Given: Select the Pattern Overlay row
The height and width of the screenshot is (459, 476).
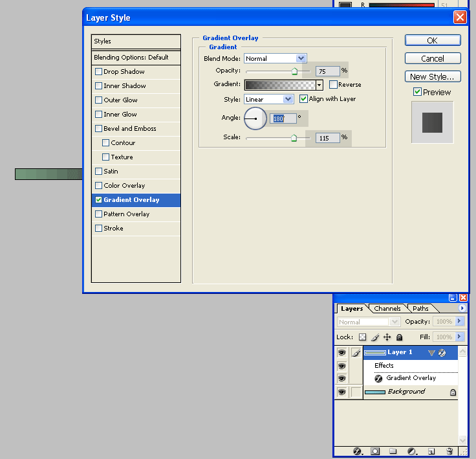Looking at the screenshot, I should click(136, 214).
